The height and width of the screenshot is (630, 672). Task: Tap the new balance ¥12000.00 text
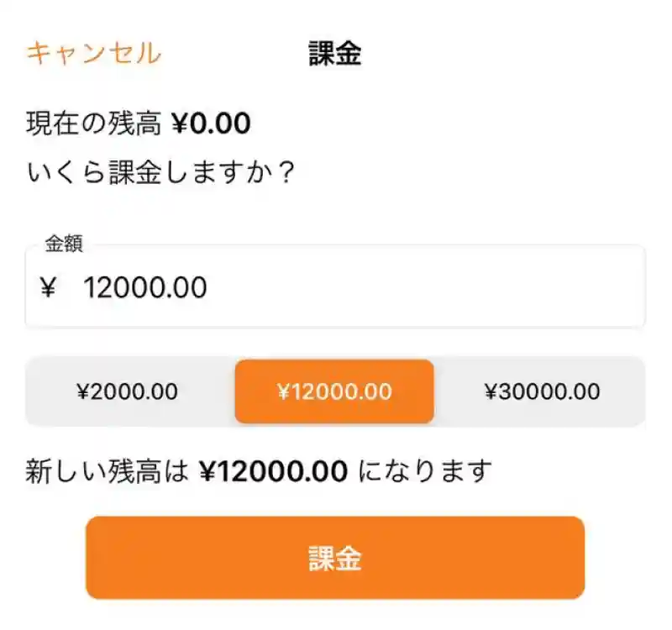click(x=273, y=470)
